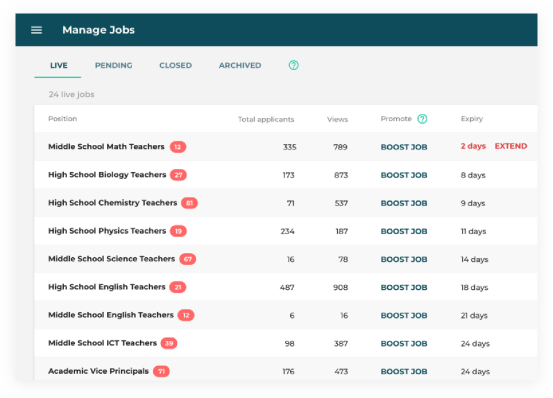Open badge 81 on High School Chemistry Teachers
This screenshot has width=553, height=398.
(x=189, y=203)
